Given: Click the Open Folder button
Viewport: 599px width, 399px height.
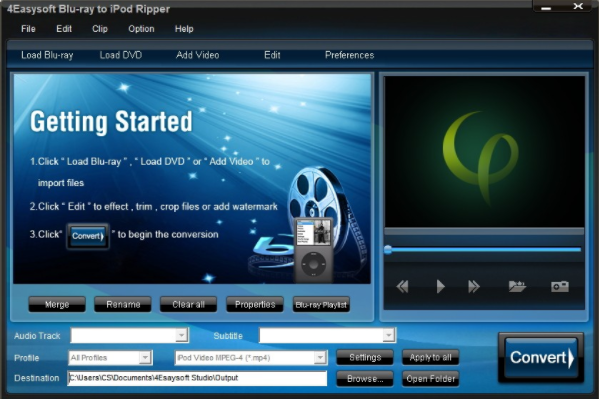Looking at the screenshot, I should click(x=431, y=379).
